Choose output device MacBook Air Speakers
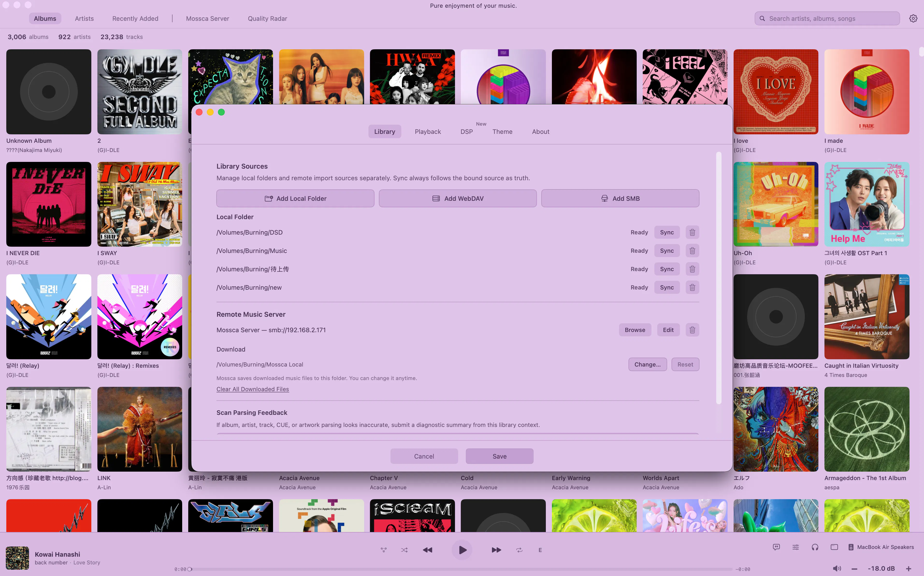Viewport: 924px width, 576px height. point(881,547)
